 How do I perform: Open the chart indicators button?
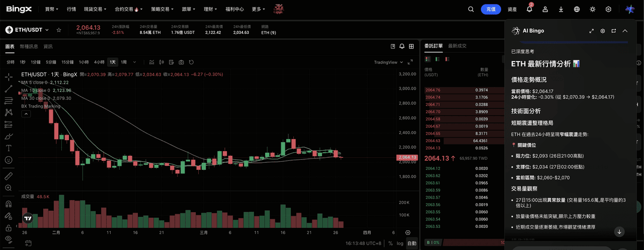point(151,62)
